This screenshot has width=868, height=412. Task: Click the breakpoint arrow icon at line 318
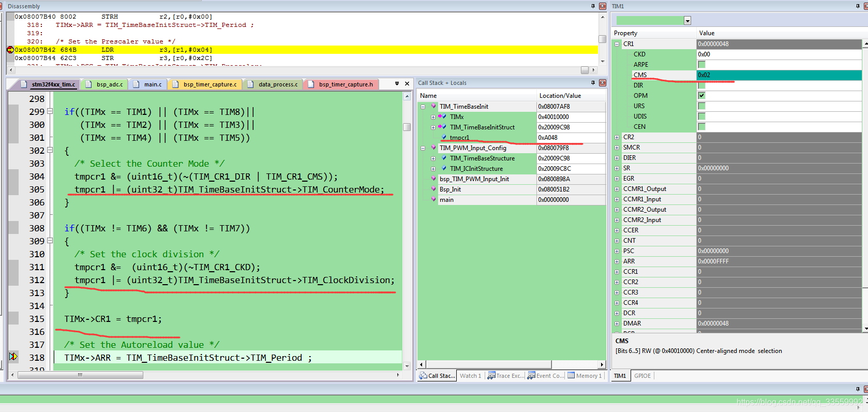coord(13,357)
